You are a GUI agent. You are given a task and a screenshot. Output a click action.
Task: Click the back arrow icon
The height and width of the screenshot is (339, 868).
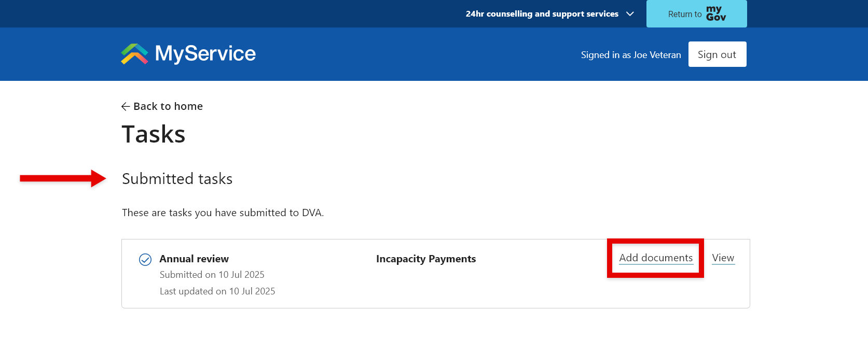point(126,106)
